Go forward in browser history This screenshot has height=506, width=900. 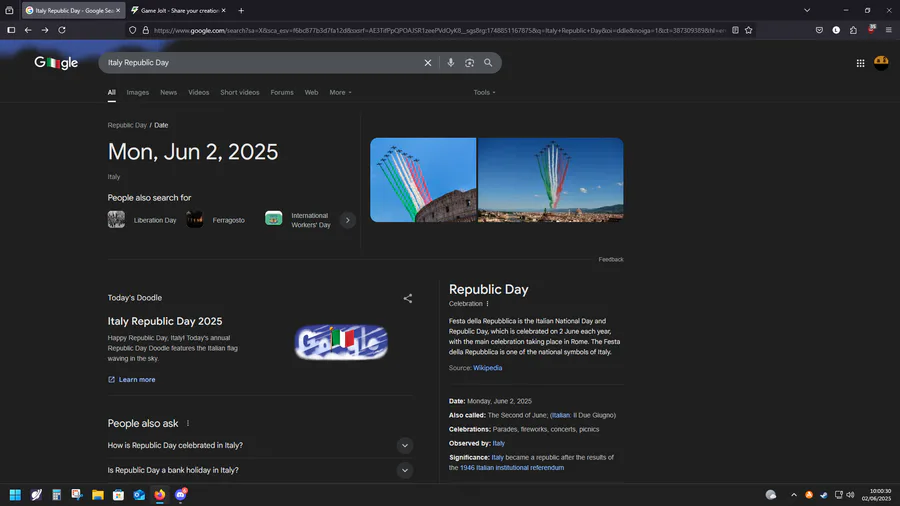(x=45, y=30)
